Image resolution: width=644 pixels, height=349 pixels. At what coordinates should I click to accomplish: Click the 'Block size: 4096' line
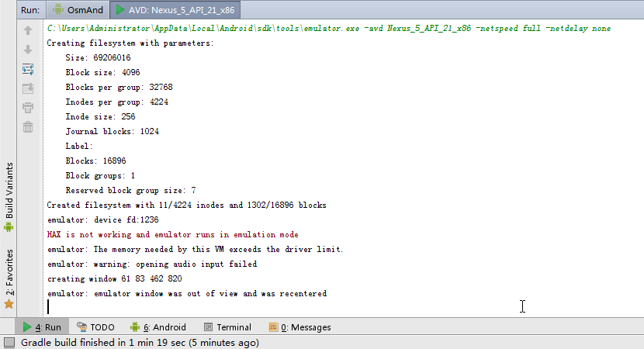point(102,72)
